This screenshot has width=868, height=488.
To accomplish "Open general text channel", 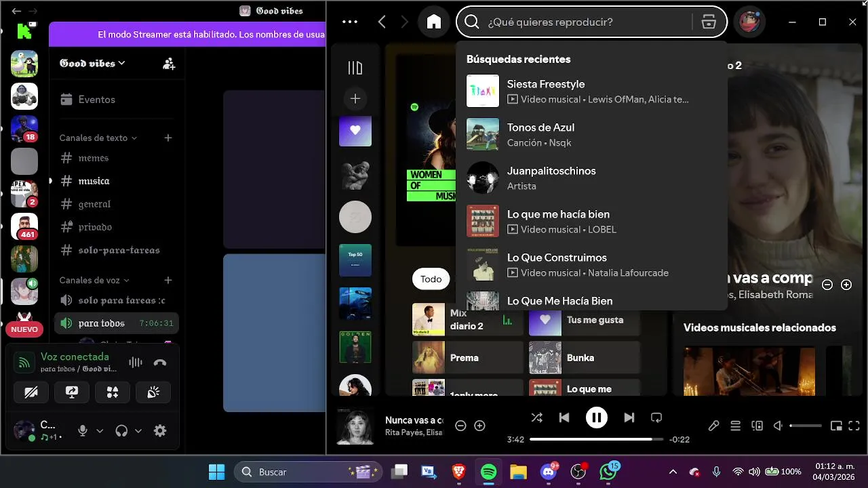I will coord(115,204).
